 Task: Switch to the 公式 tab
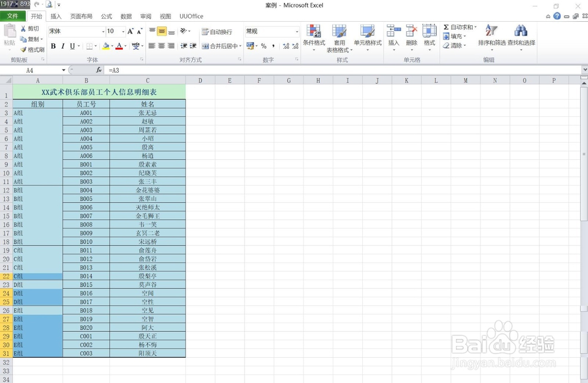coord(106,16)
